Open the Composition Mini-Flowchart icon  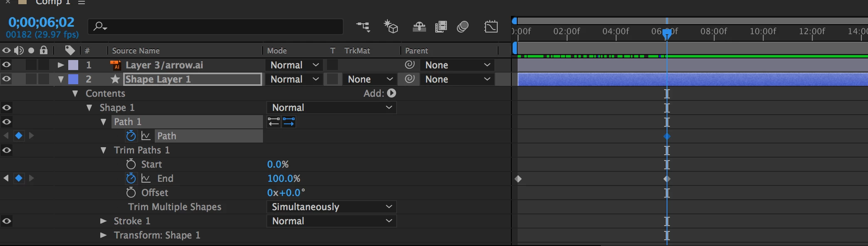[x=363, y=27]
